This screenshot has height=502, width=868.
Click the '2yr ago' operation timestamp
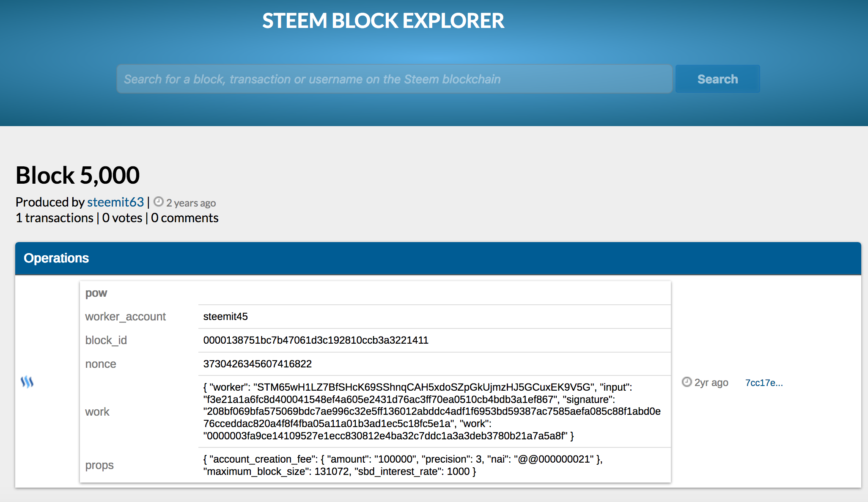(711, 383)
